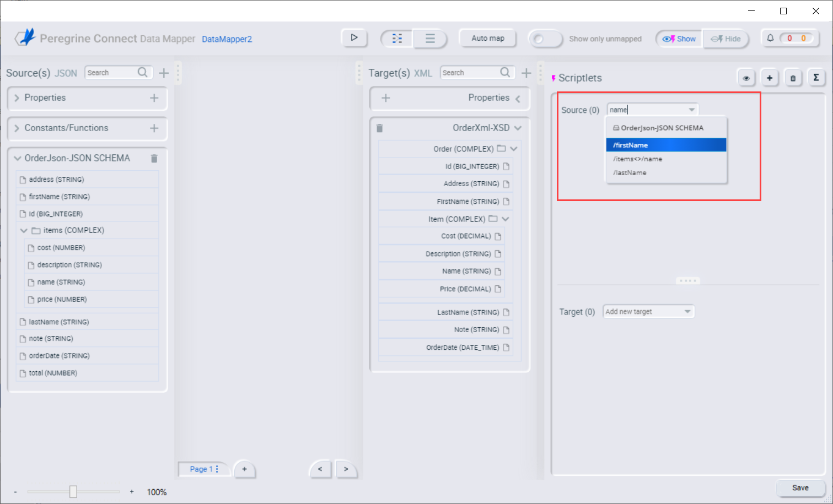Click the Auto map button

tap(488, 38)
